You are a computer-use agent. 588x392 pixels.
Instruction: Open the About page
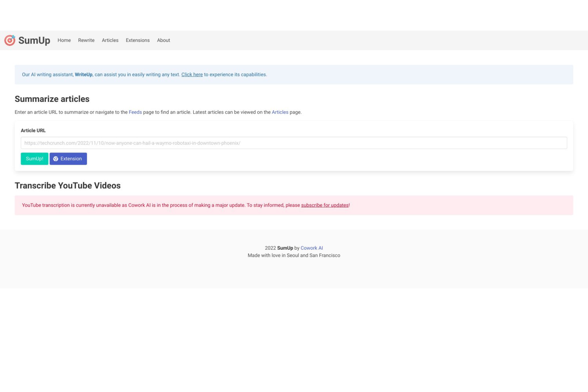pos(163,40)
